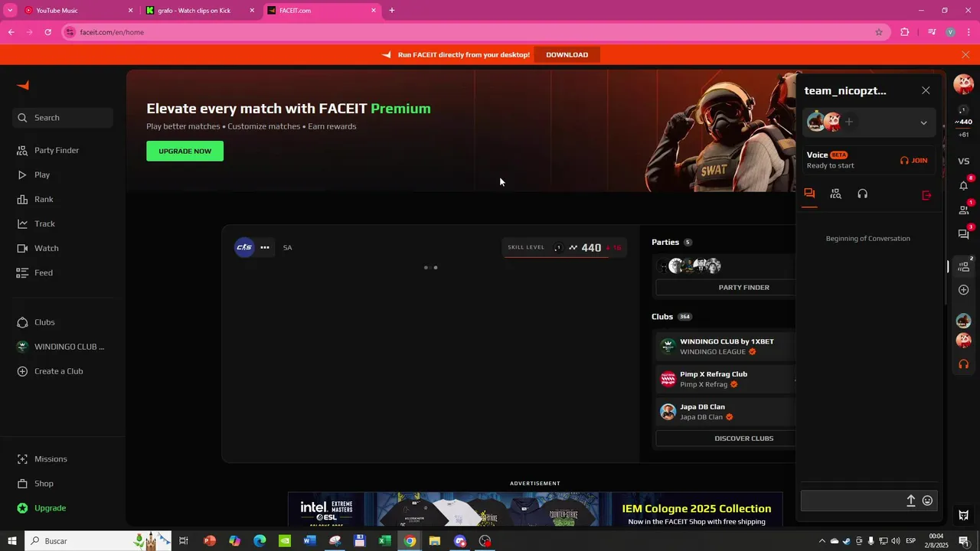Viewport: 980px width, 551px height.
Task: Open Excel from the taskbar
Action: click(x=385, y=541)
